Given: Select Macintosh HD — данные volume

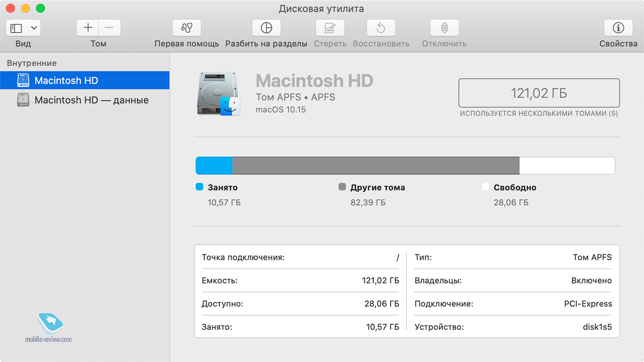Looking at the screenshot, I should [85, 100].
